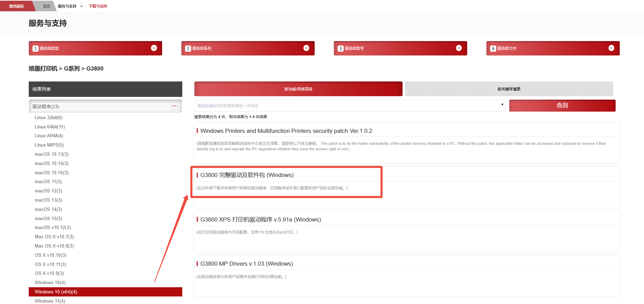644x304 pixels.
Task: Select Linux ARM(4) in list
Action: click(x=49, y=136)
